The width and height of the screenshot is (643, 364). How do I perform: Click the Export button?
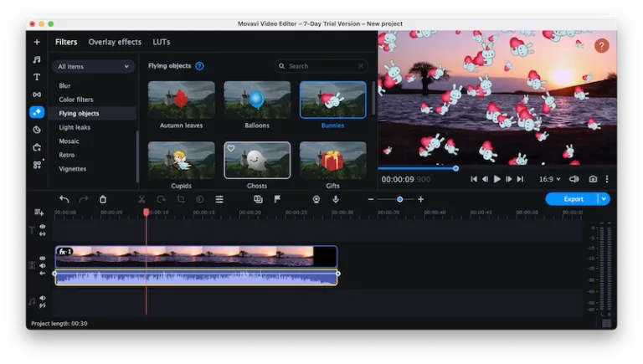[x=573, y=199]
